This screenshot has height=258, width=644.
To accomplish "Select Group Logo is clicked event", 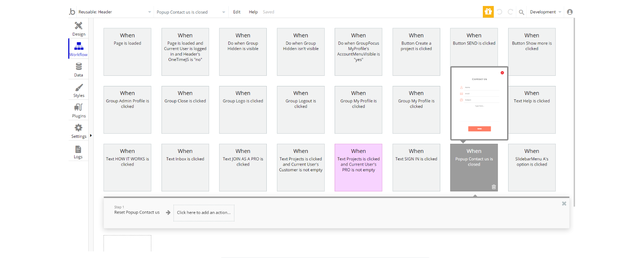I will pyautogui.click(x=243, y=110).
